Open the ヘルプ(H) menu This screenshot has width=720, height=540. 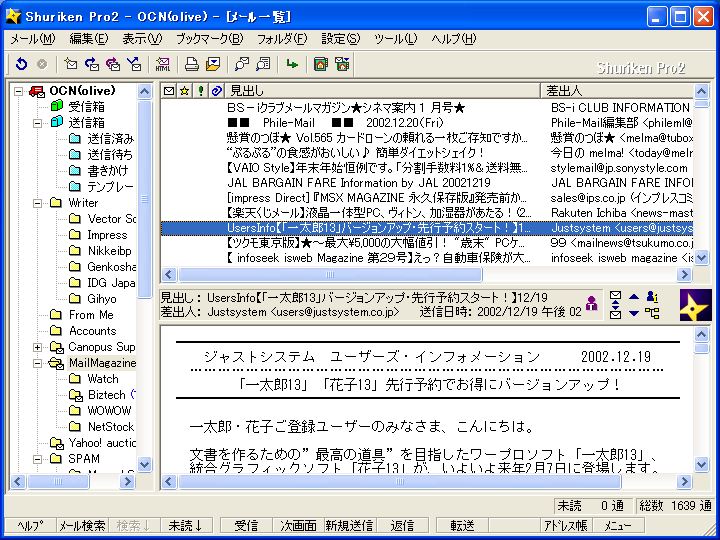click(x=454, y=39)
